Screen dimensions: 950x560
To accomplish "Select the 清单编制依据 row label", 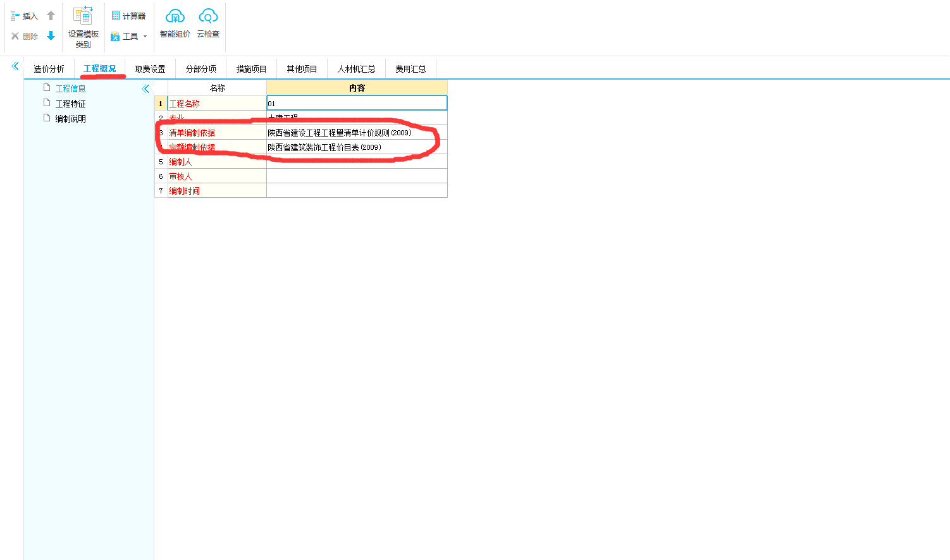I will click(217, 133).
